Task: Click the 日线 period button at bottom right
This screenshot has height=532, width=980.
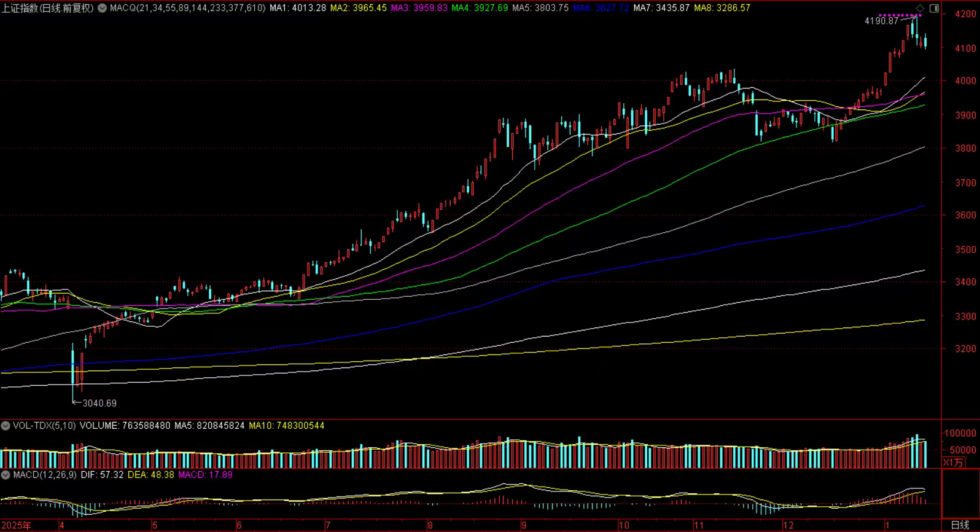Action: (x=960, y=525)
